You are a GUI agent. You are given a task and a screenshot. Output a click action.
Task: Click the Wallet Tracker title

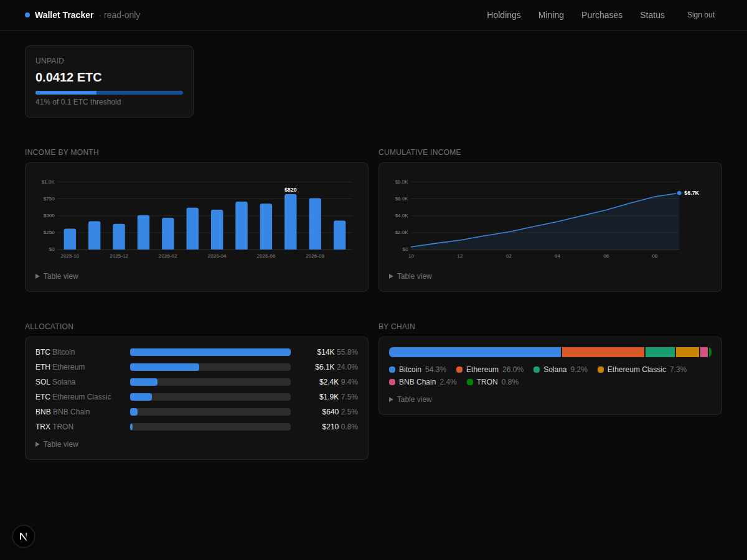coord(64,15)
